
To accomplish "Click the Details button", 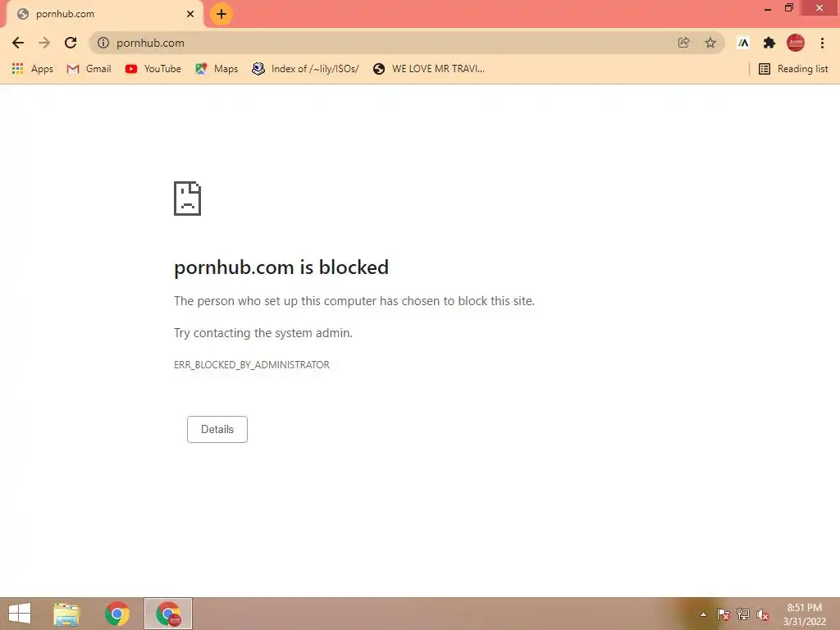I will (217, 429).
